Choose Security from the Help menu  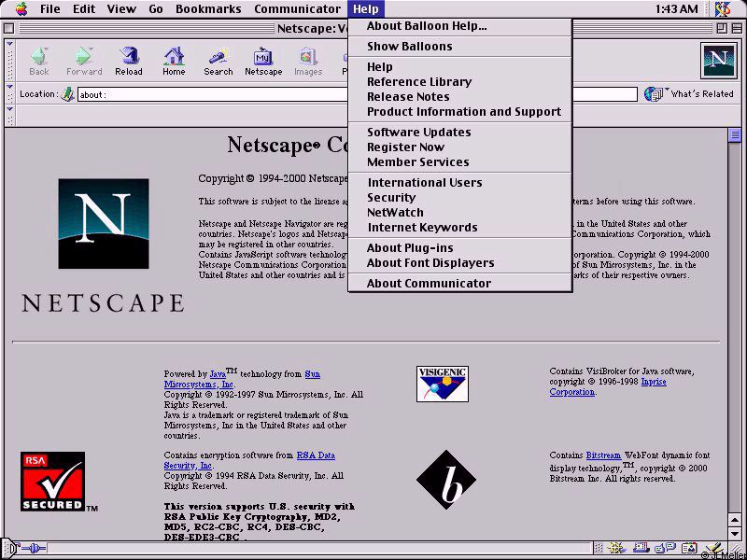click(460, 197)
